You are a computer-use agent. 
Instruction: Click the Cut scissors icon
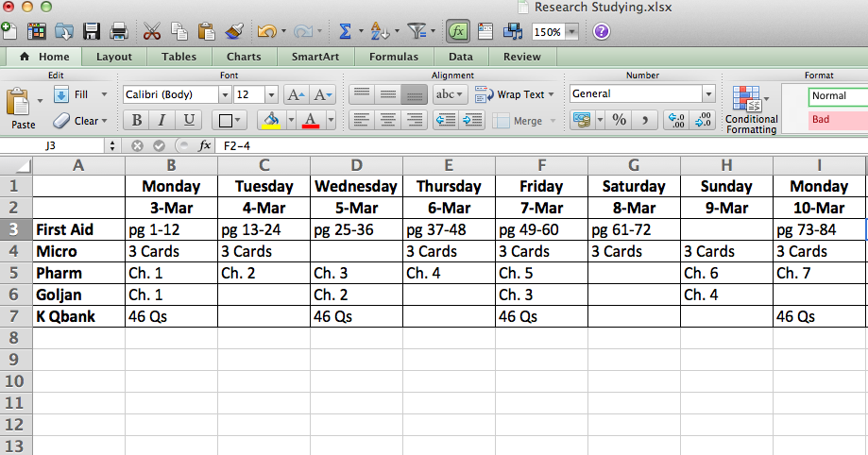pyautogui.click(x=152, y=31)
